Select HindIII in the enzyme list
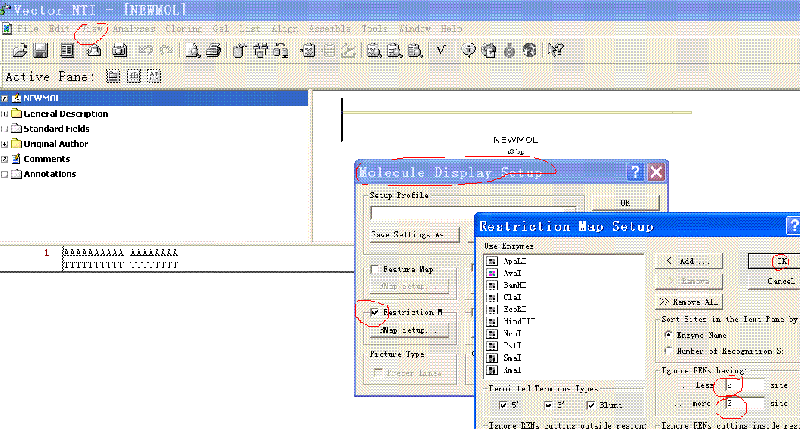This screenshot has height=429, width=800. pos(518,321)
